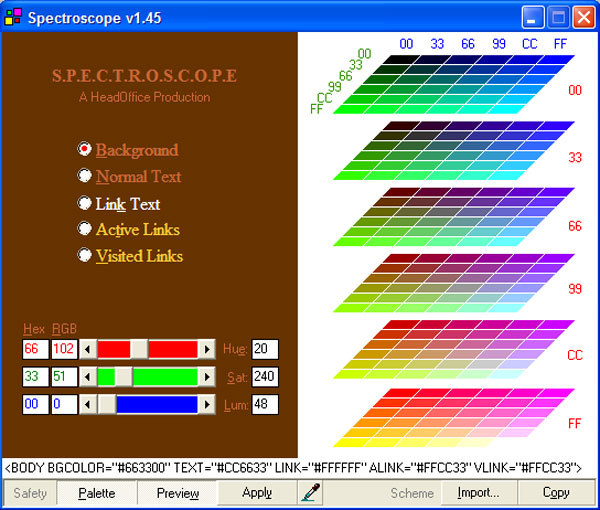Click the Import... button
The width and height of the screenshot is (600, 510).
click(x=478, y=493)
